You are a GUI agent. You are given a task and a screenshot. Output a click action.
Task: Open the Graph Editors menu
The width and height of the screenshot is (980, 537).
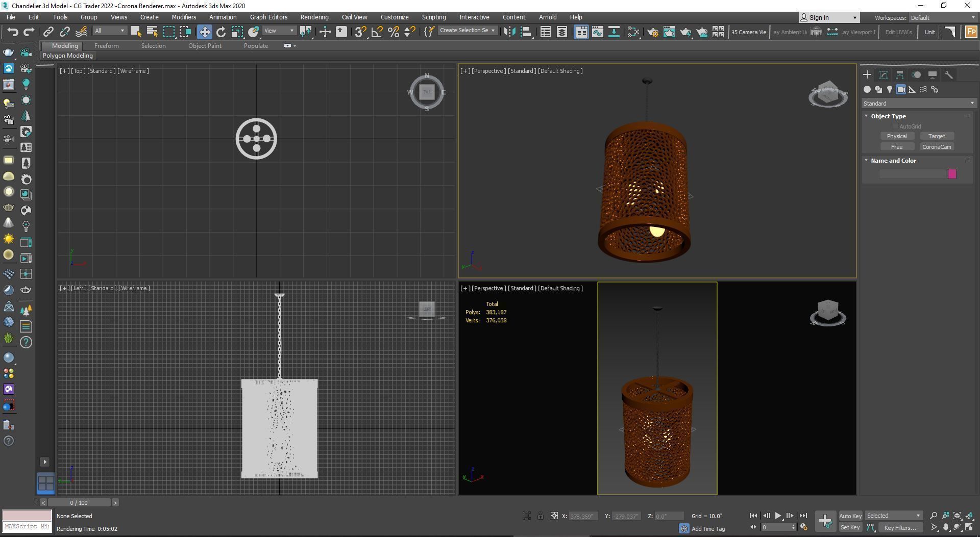(268, 17)
